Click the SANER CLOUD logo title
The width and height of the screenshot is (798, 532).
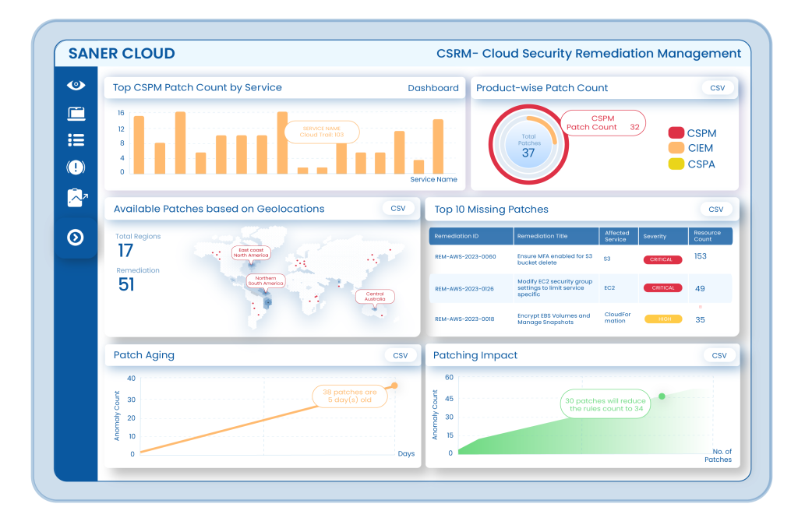[122, 54]
